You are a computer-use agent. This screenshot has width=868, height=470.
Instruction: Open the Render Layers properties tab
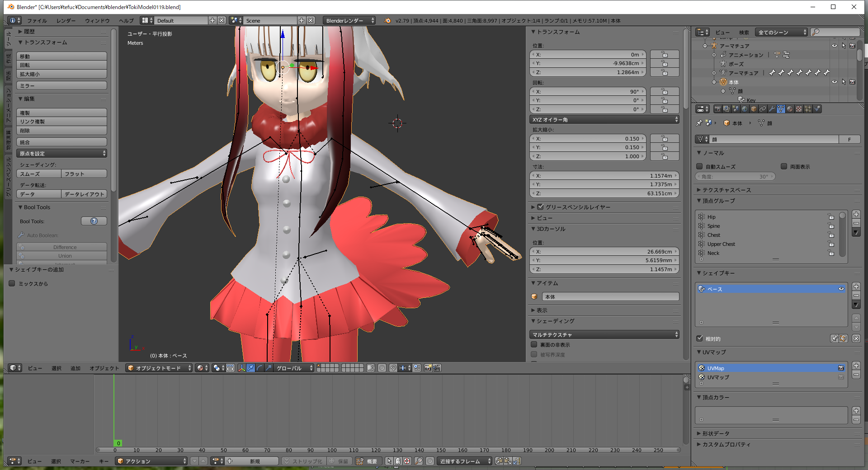[x=726, y=109]
